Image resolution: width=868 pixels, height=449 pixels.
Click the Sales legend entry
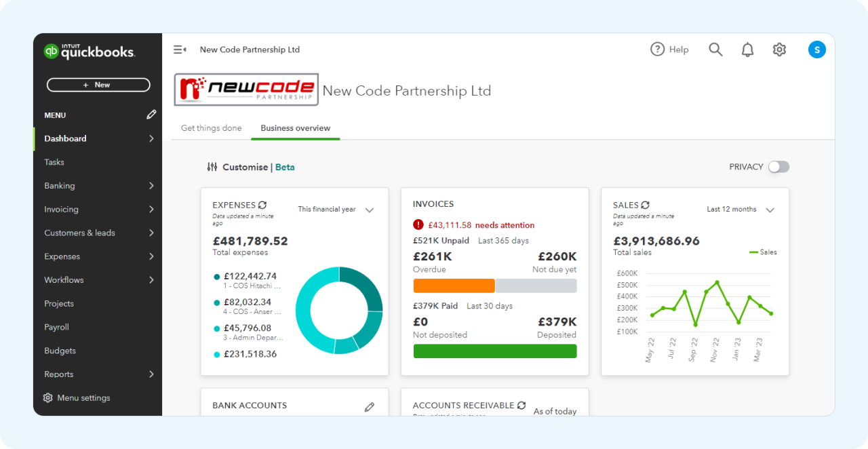763,252
